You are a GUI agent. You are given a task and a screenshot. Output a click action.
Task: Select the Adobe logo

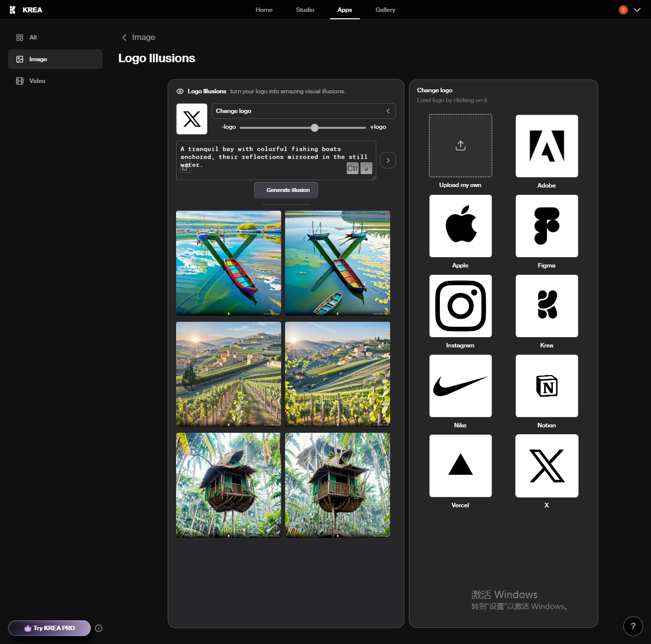(x=546, y=146)
